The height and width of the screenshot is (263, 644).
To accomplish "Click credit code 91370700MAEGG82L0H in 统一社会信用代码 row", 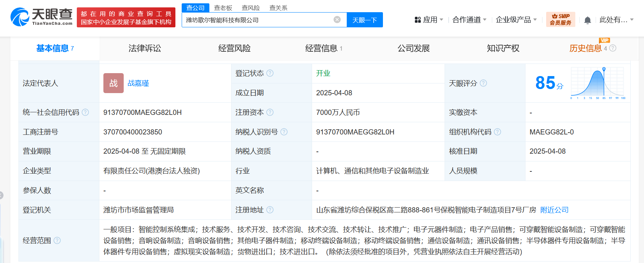I will (143, 112).
